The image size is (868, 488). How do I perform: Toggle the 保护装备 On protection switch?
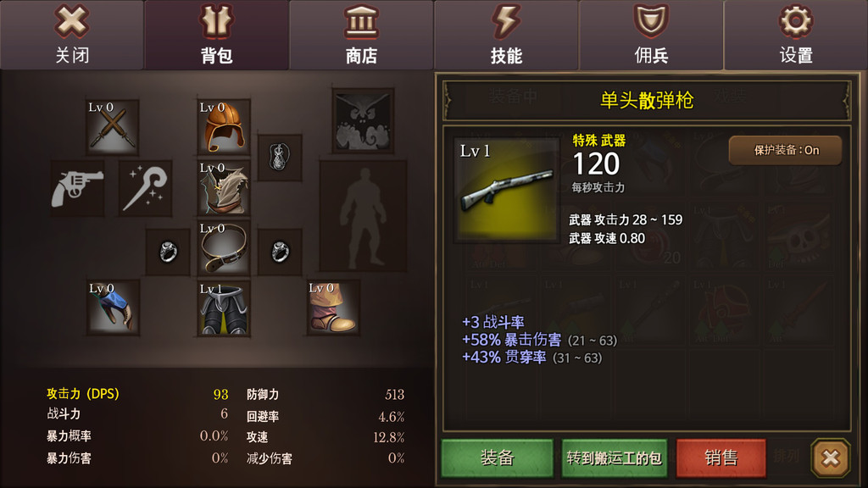pyautogui.click(x=786, y=150)
